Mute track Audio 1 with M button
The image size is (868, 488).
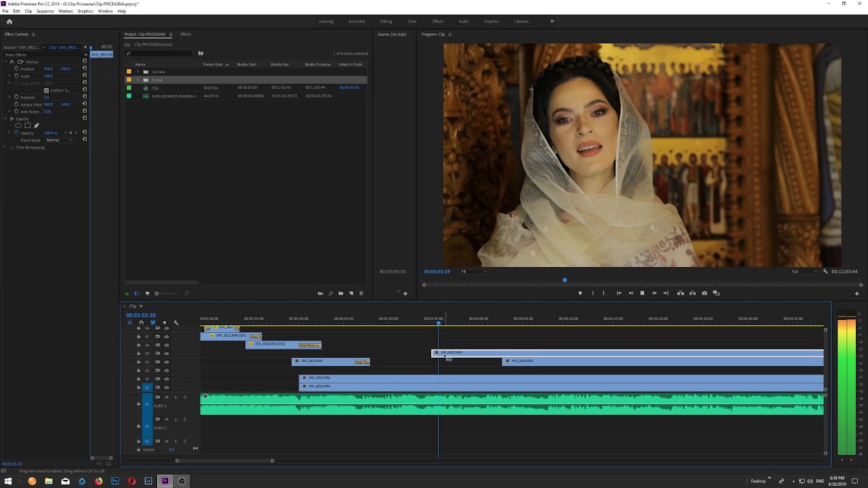(x=167, y=397)
